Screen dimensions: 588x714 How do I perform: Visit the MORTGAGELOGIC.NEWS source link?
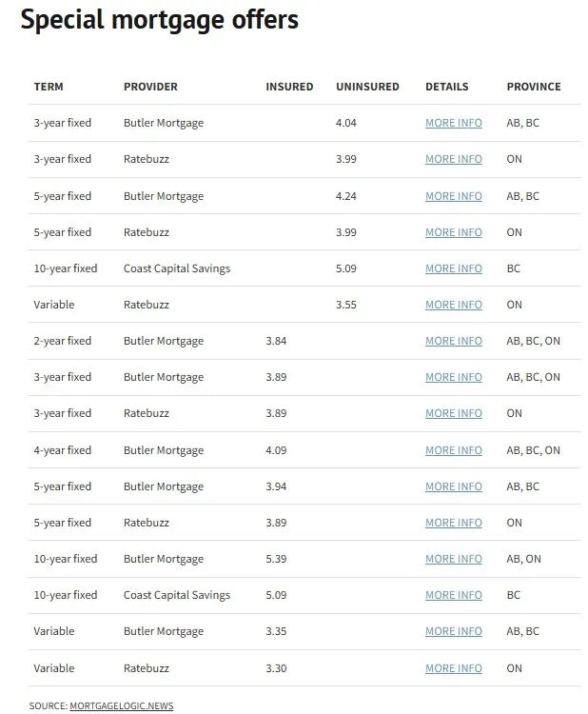coord(122,705)
